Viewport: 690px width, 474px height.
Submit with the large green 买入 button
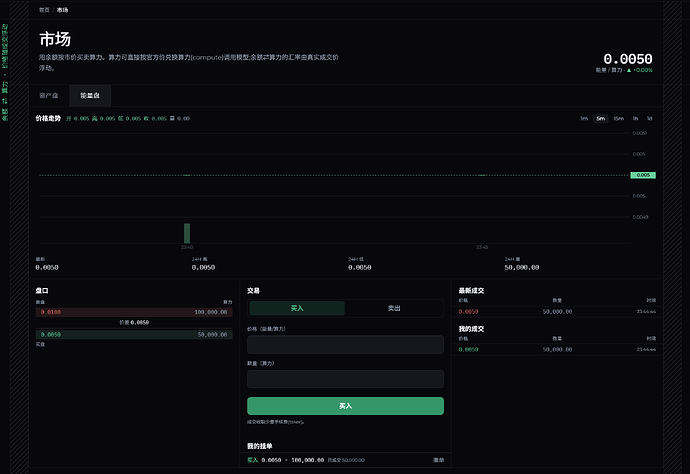click(x=345, y=406)
